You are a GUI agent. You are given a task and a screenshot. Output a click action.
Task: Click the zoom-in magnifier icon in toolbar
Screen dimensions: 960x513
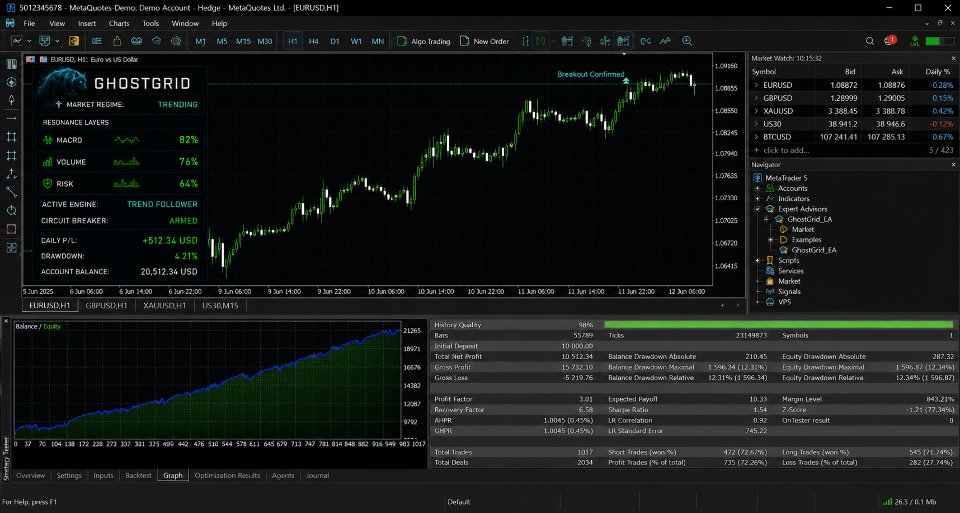687,41
